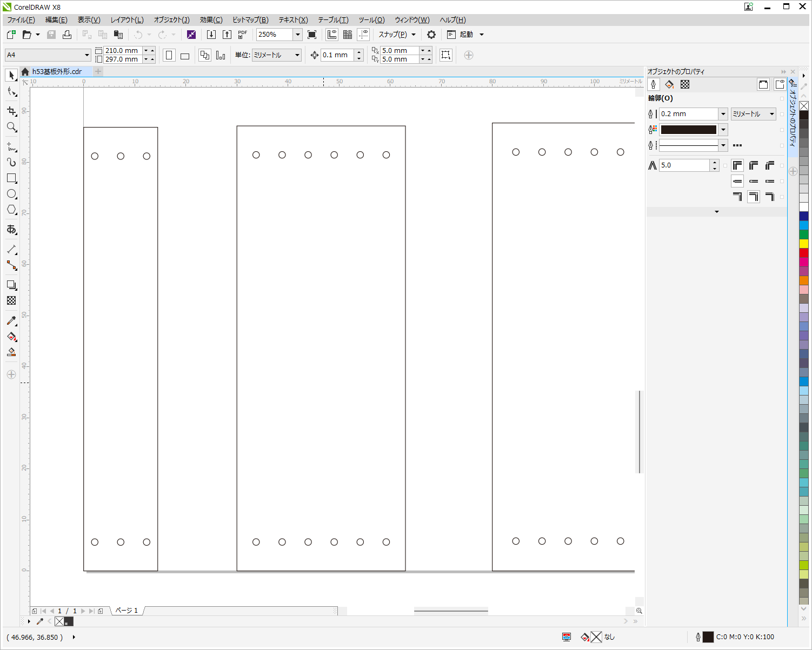Open the Options gear icon
Viewport: 812px width, 650px height.
(x=431, y=35)
